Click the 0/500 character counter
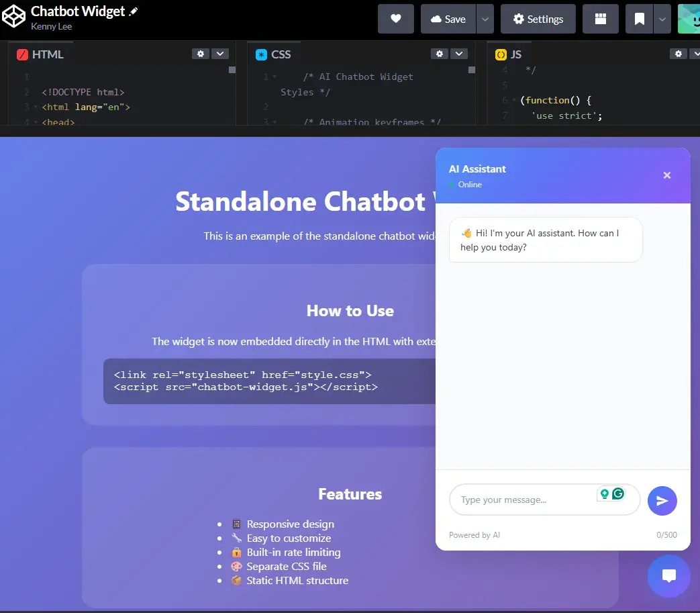 click(666, 535)
